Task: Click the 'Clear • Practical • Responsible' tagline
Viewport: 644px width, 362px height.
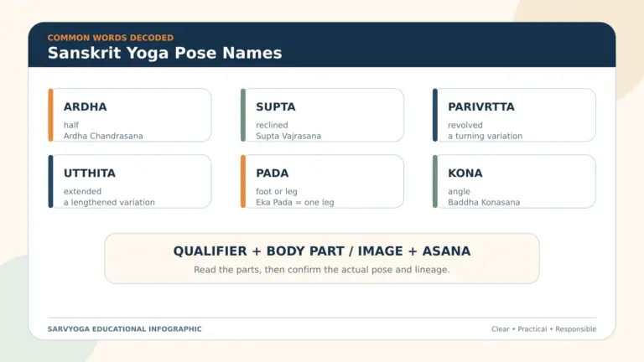Action: (x=543, y=328)
